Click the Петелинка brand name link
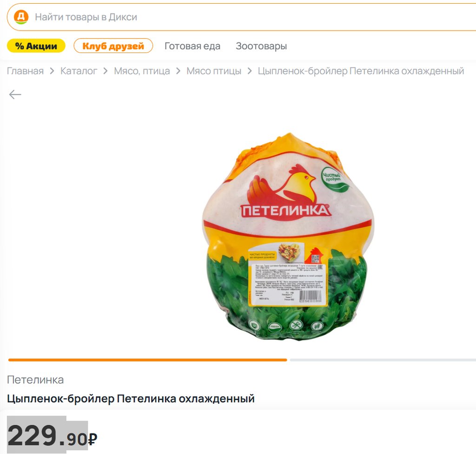476x454 pixels. [x=35, y=380]
